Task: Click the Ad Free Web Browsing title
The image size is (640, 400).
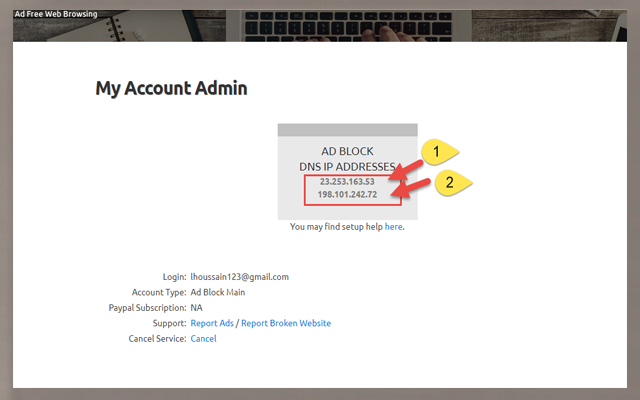Action: (56, 15)
